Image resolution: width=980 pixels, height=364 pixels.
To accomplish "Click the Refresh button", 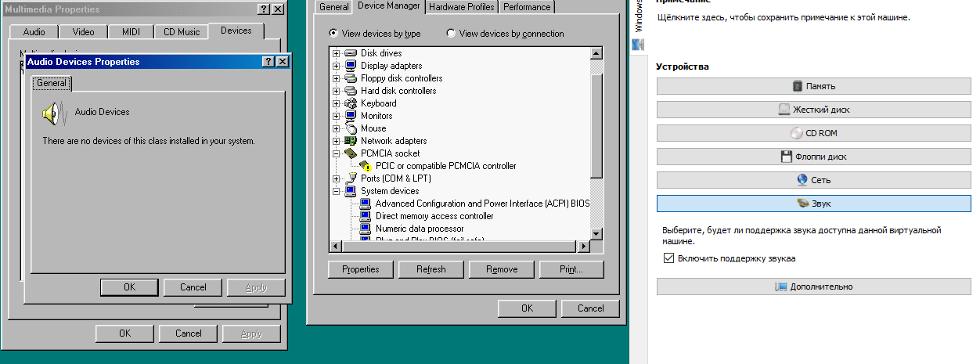I will pos(431,269).
